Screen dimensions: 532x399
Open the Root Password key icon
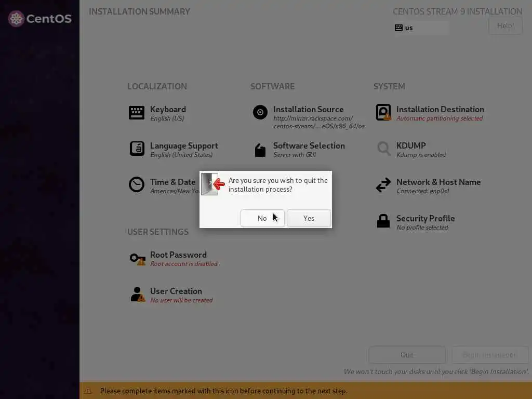[137, 259]
